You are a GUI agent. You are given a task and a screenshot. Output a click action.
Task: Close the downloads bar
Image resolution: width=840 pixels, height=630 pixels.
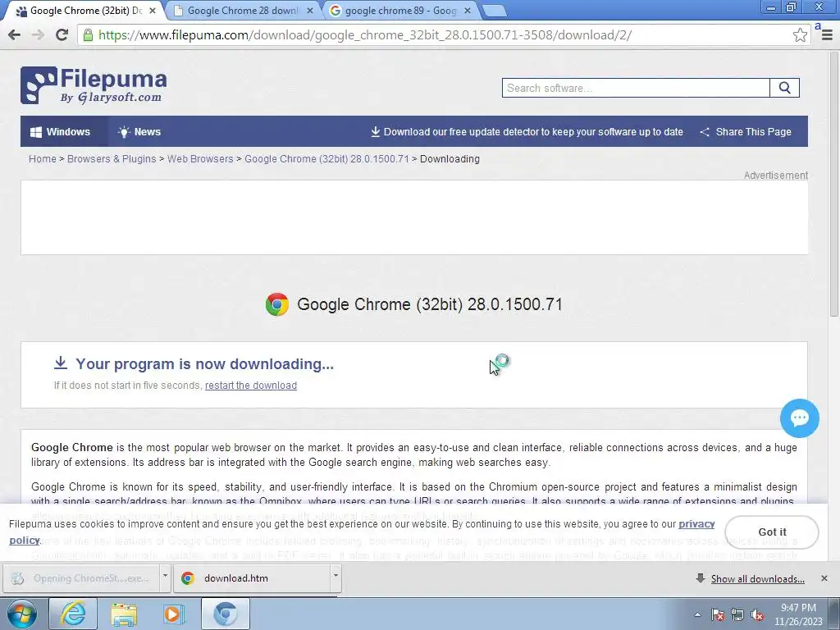[x=824, y=578]
